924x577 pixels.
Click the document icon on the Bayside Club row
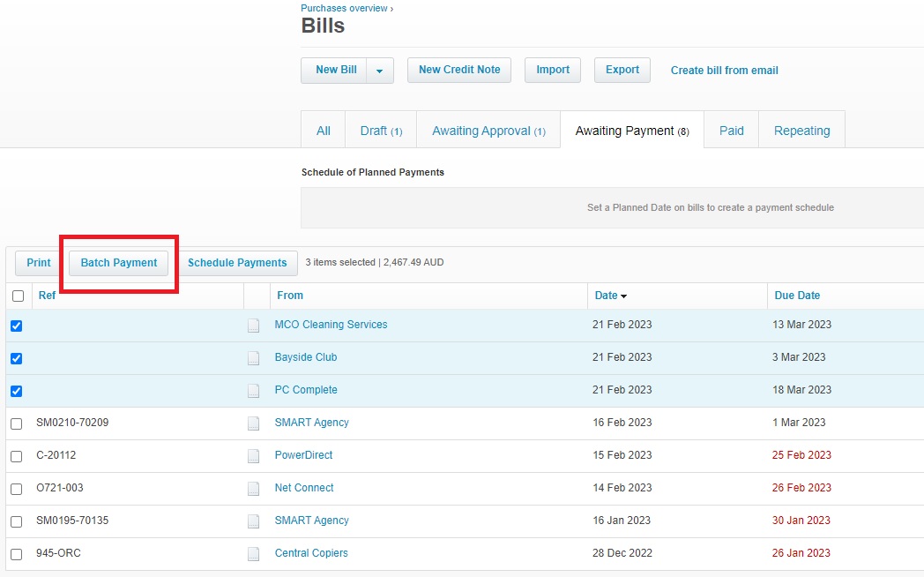click(x=254, y=357)
